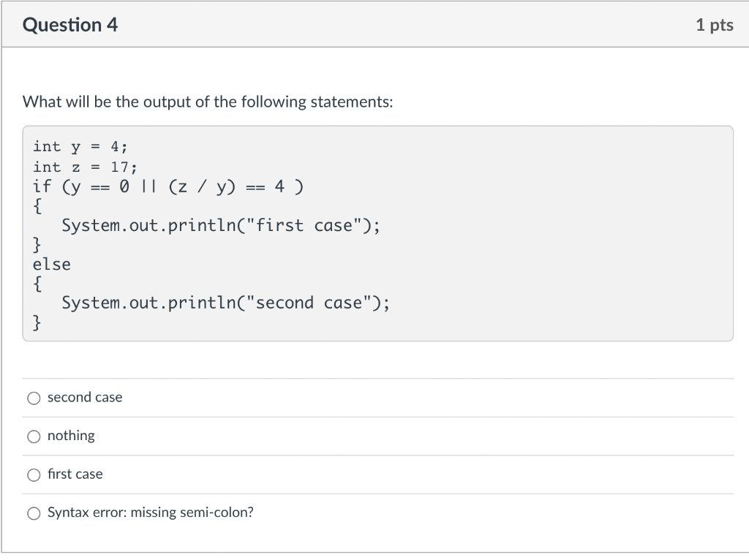
Task: Click the "Question 4" header title
Action: [x=70, y=24]
